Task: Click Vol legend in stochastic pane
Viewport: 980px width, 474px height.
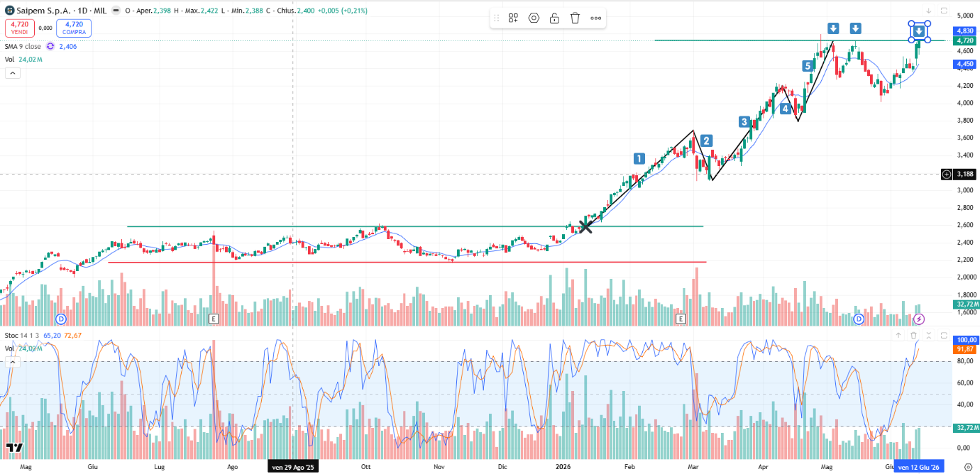Action: tap(24, 348)
